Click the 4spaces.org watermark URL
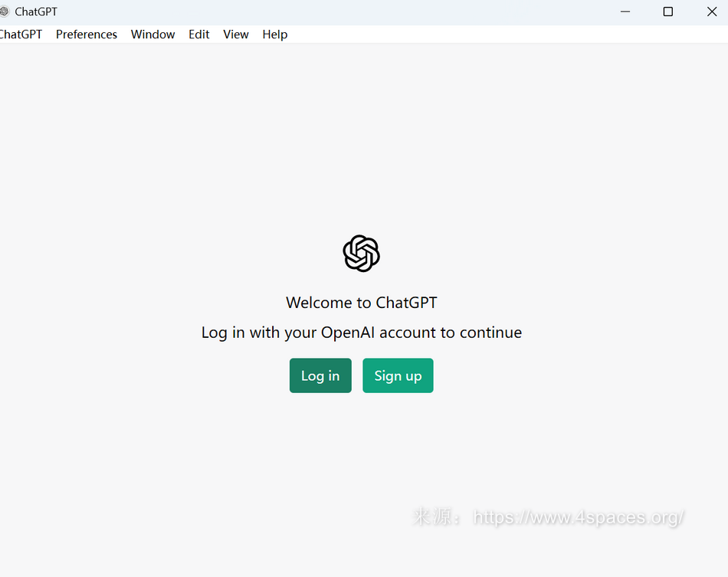The height and width of the screenshot is (577, 728). click(x=579, y=517)
